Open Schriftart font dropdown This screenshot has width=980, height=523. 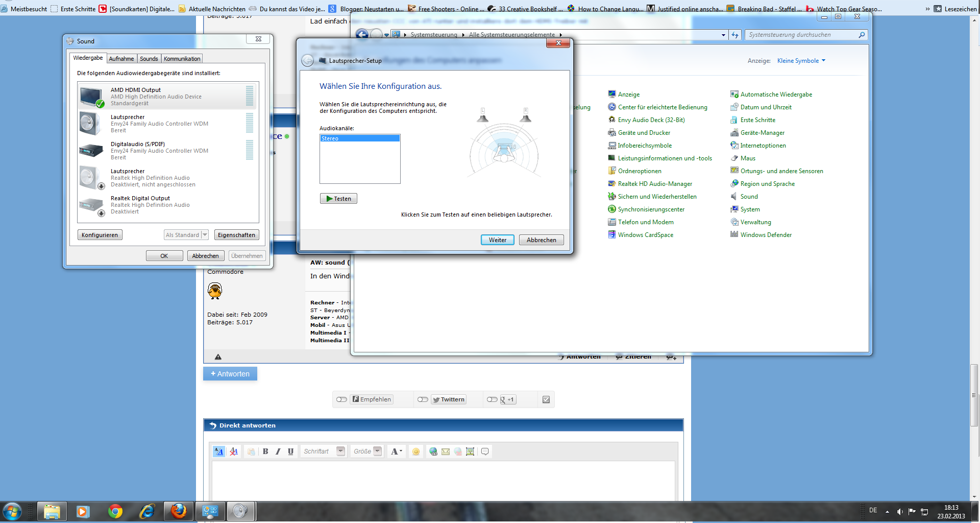click(341, 451)
